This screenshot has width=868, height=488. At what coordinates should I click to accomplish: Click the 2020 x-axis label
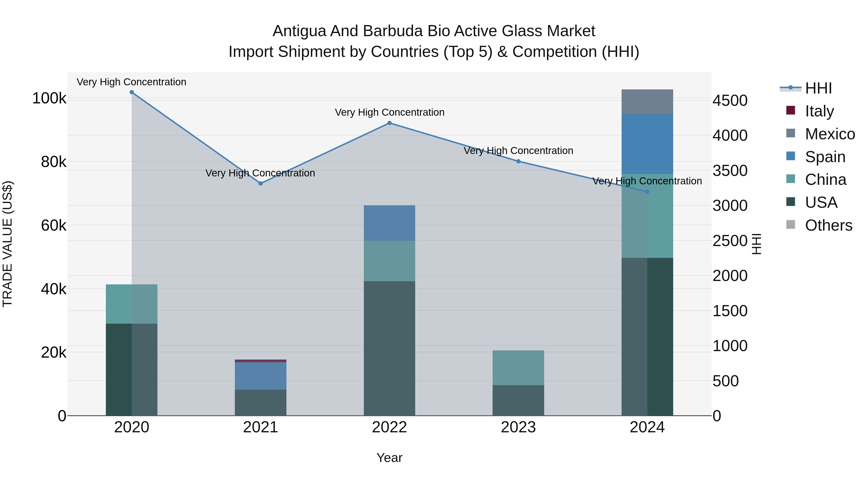tap(132, 427)
